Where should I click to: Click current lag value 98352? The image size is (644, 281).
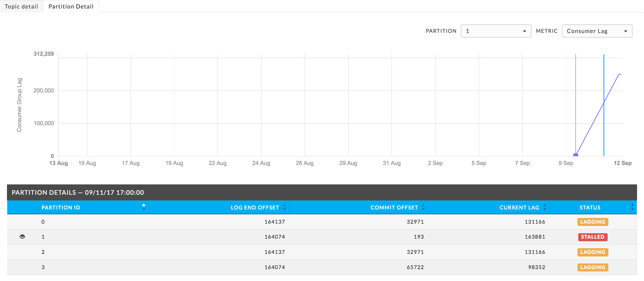click(537, 267)
